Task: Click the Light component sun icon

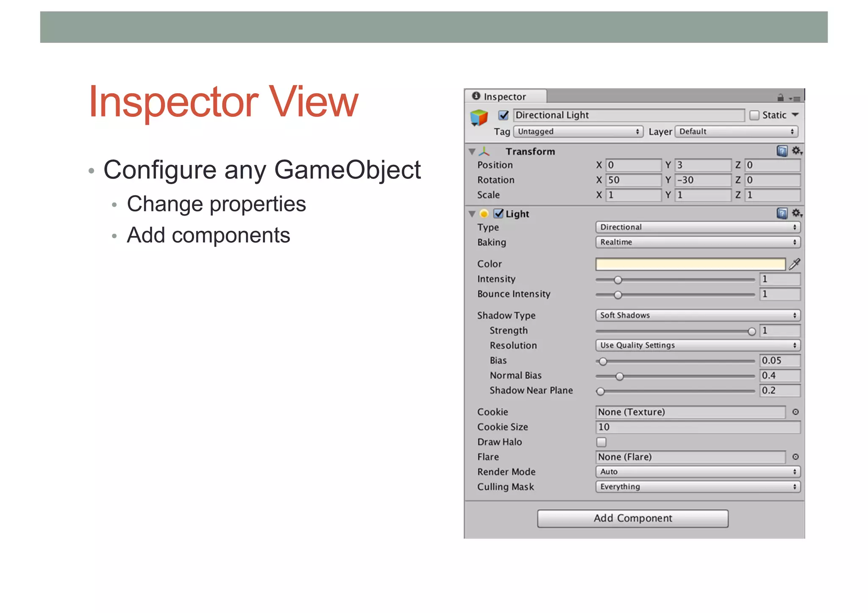Action: tap(484, 214)
